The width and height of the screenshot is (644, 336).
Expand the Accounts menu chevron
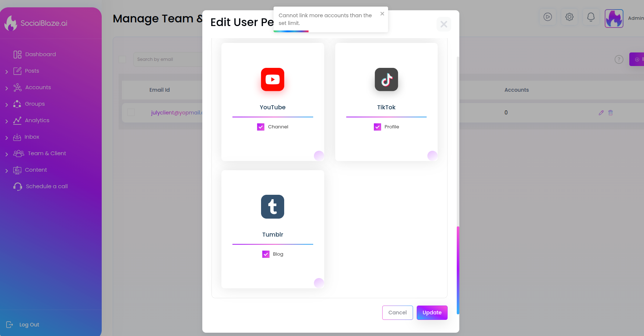[7, 88]
